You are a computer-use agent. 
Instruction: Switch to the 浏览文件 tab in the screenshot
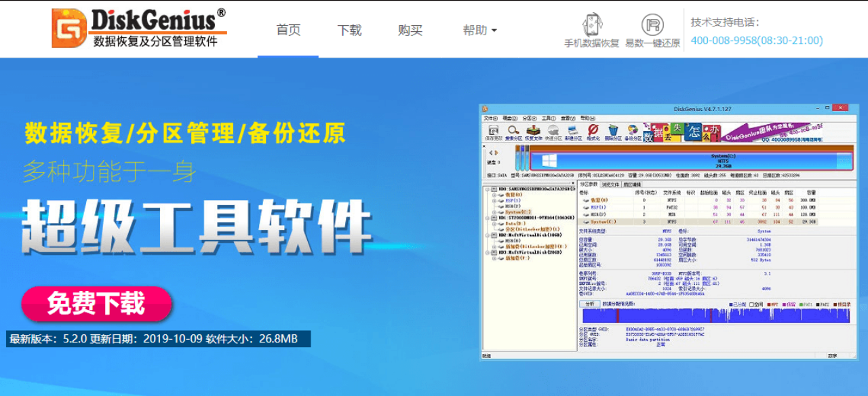click(x=611, y=184)
